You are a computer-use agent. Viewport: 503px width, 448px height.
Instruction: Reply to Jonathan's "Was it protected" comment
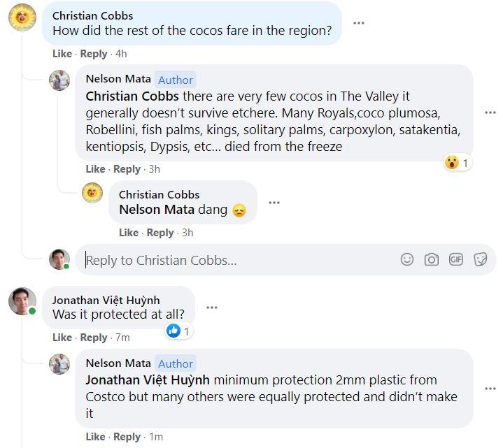pos(94,338)
